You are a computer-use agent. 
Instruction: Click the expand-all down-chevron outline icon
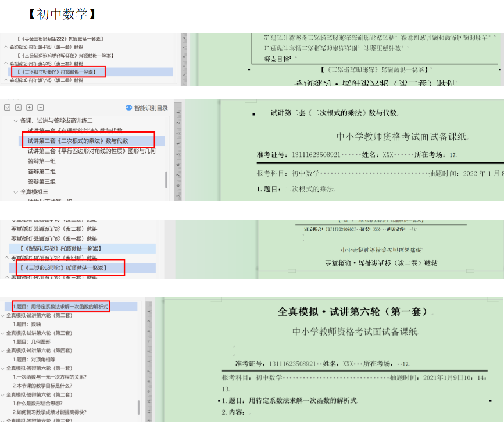(x=8, y=108)
